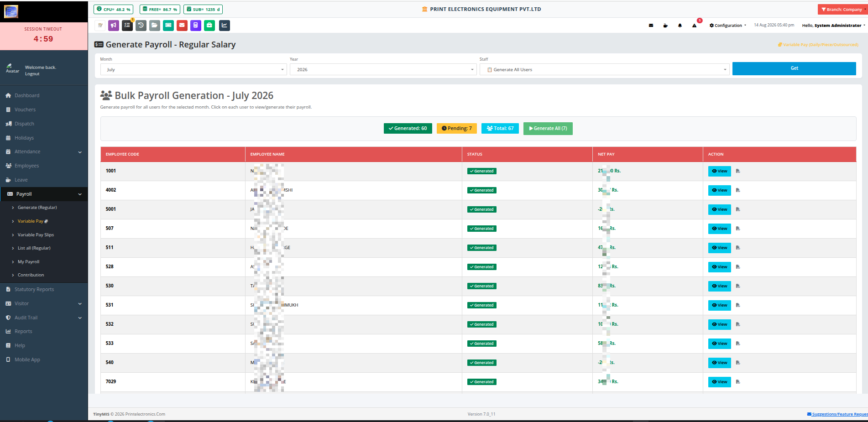Click the file icon beside View for 7029
868x422 pixels.
point(738,382)
